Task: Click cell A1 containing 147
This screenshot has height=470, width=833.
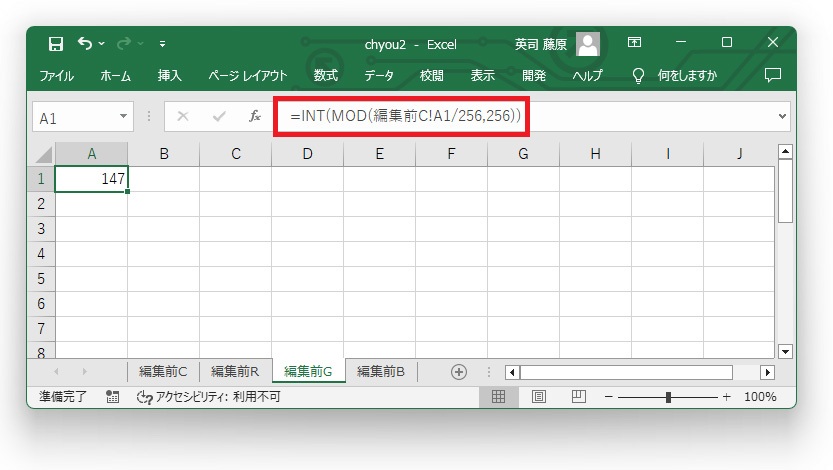Action: tap(91, 179)
